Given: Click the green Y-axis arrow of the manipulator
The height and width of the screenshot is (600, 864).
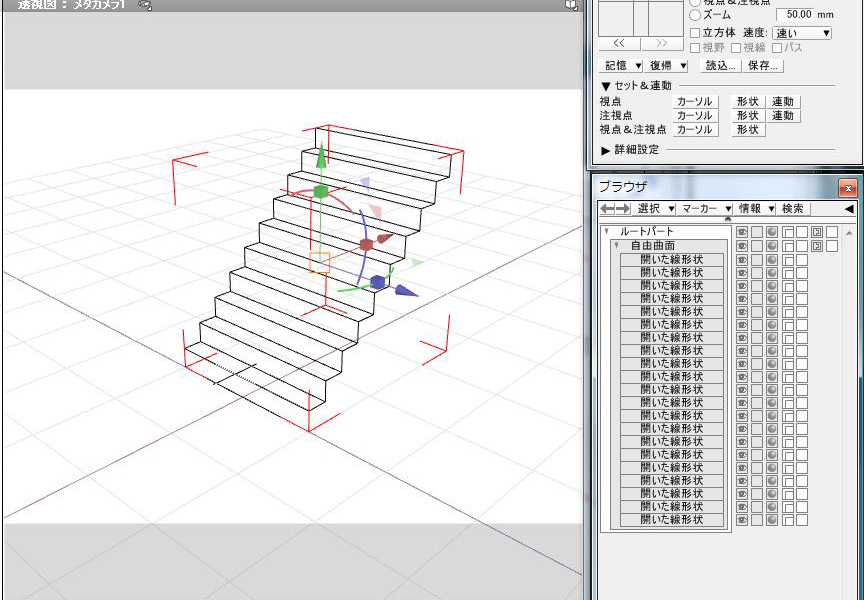Looking at the screenshot, I should click(320, 155).
